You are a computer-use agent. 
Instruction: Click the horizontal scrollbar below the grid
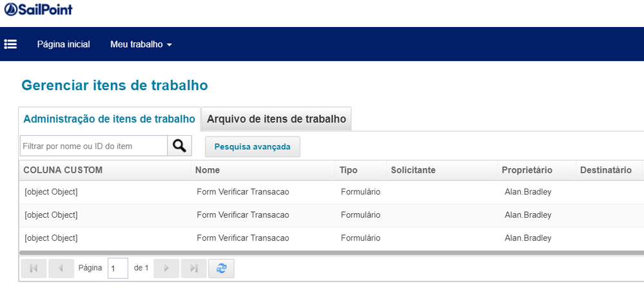click(x=322, y=252)
